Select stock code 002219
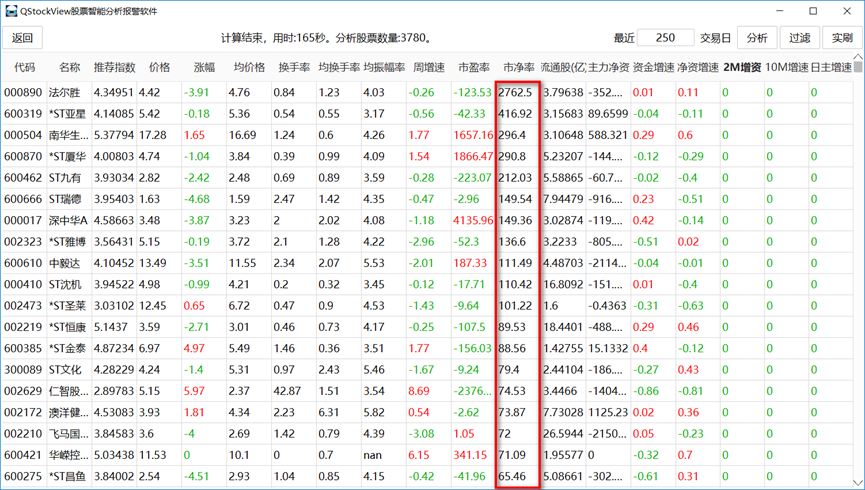The height and width of the screenshot is (490, 865). (23, 327)
